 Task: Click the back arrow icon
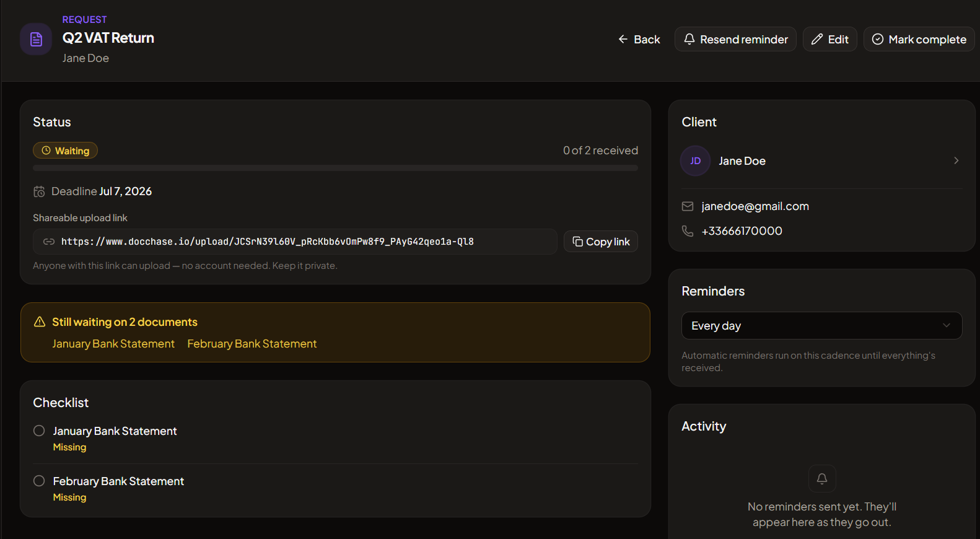coord(623,39)
